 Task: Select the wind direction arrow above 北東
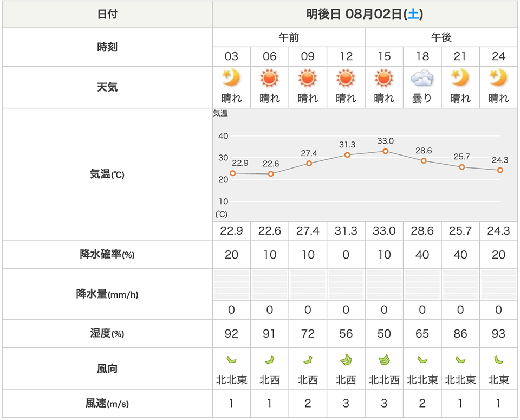pyautogui.click(x=498, y=359)
